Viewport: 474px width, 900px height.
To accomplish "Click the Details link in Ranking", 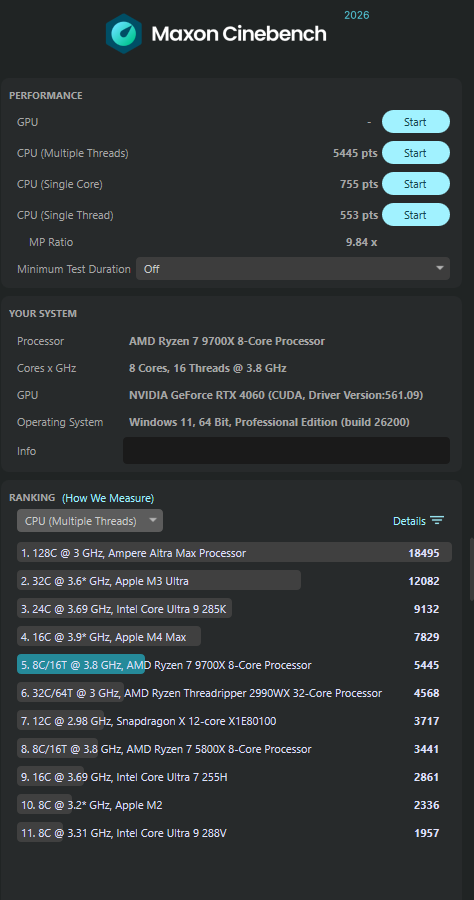I will 409,521.
